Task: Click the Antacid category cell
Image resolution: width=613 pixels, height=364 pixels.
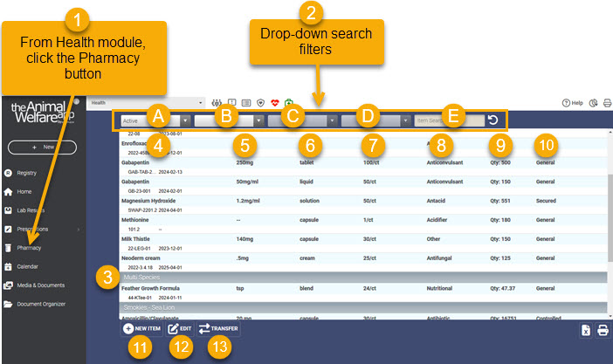Action: click(x=436, y=201)
